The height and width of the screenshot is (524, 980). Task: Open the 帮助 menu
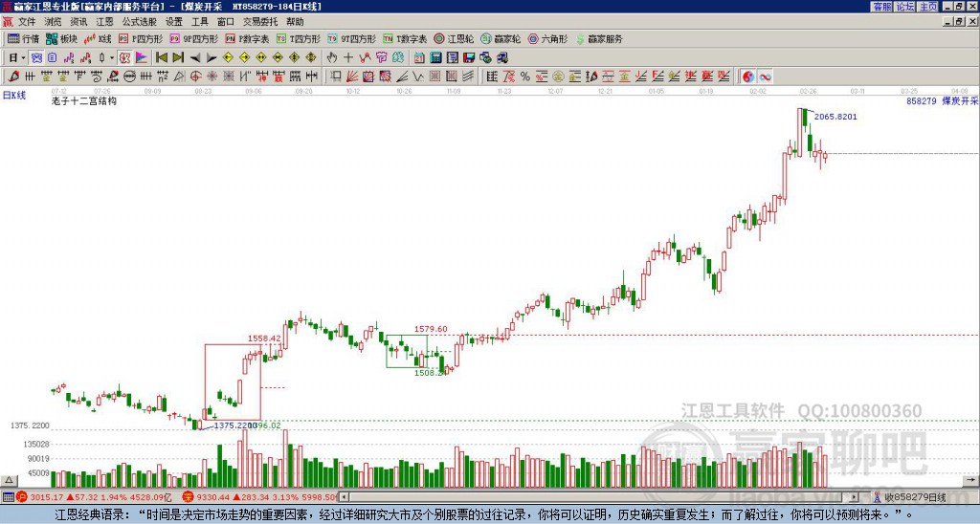pyautogui.click(x=295, y=22)
